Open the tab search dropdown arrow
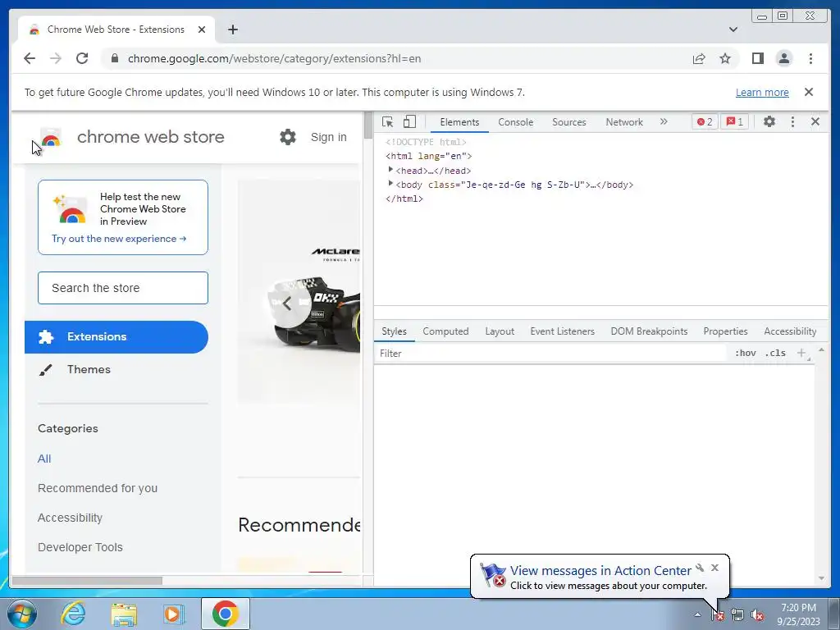The height and width of the screenshot is (630, 840). click(733, 30)
